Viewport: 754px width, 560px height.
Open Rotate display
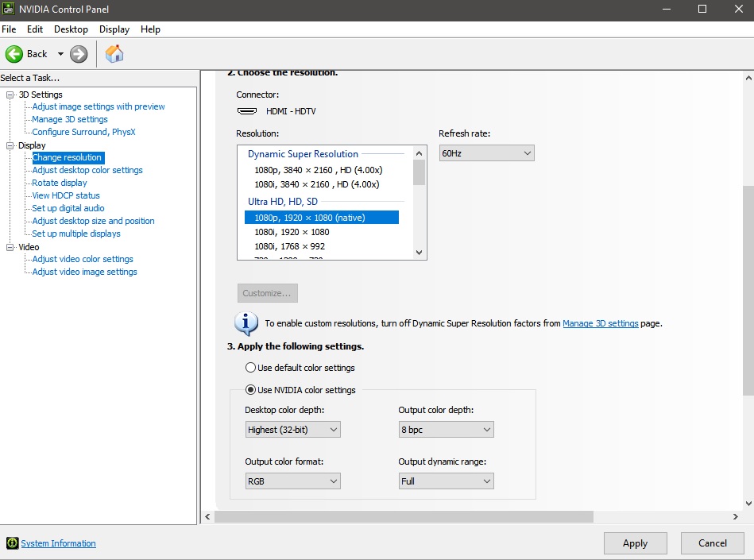[59, 183]
